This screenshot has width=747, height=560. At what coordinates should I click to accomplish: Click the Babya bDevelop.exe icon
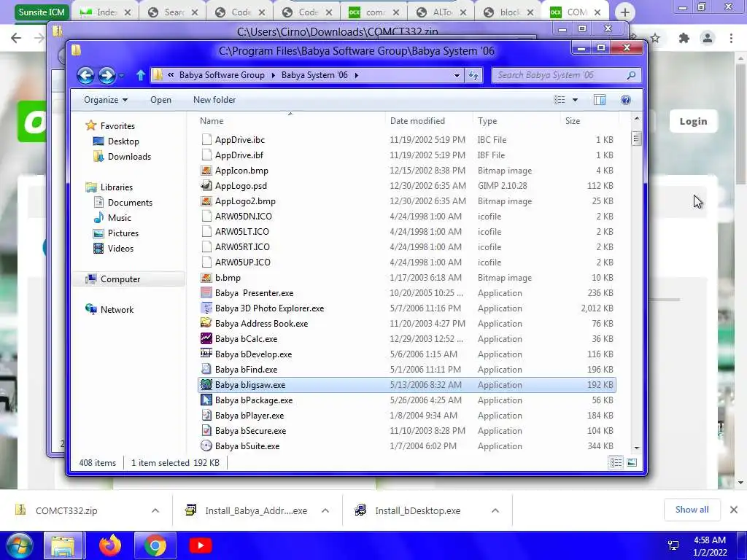206,354
